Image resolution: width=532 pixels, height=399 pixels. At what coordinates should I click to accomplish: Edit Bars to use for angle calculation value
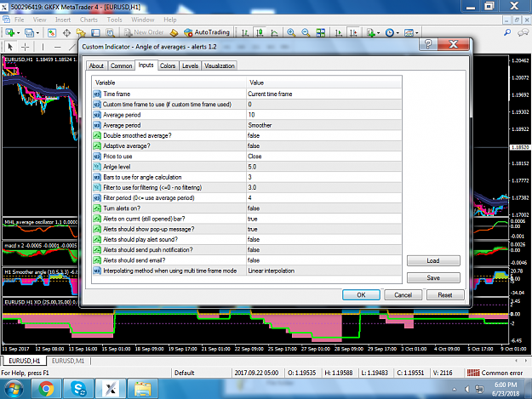tap(324, 177)
